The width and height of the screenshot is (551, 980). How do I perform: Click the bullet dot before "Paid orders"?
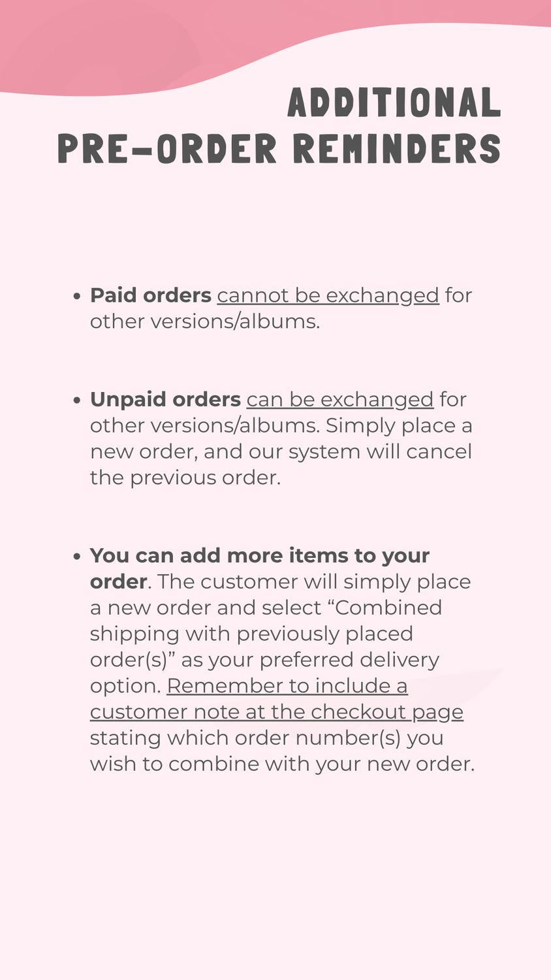[x=77, y=296]
